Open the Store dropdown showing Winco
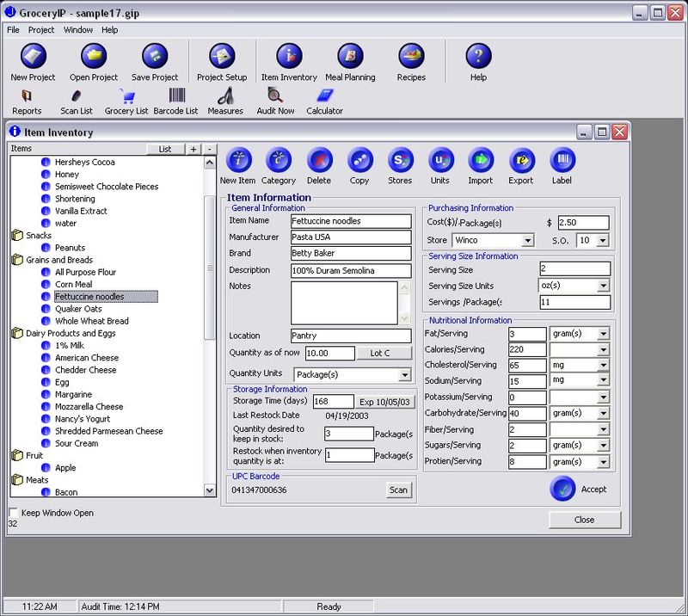Viewport: 688px width, 616px height. (527, 240)
